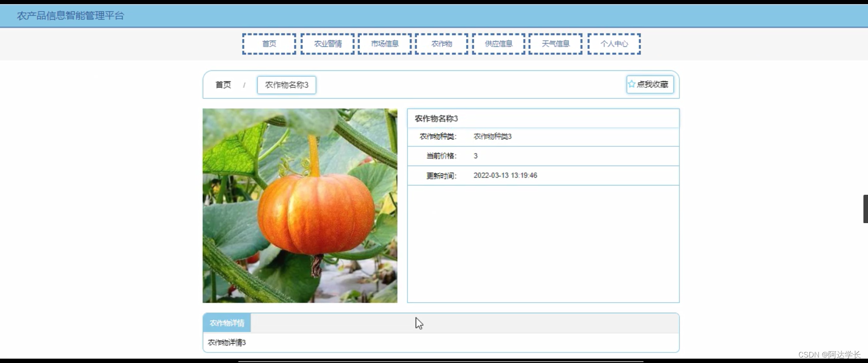Go to the 农业警情 page
The height and width of the screenshot is (363, 868).
(328, 44)
